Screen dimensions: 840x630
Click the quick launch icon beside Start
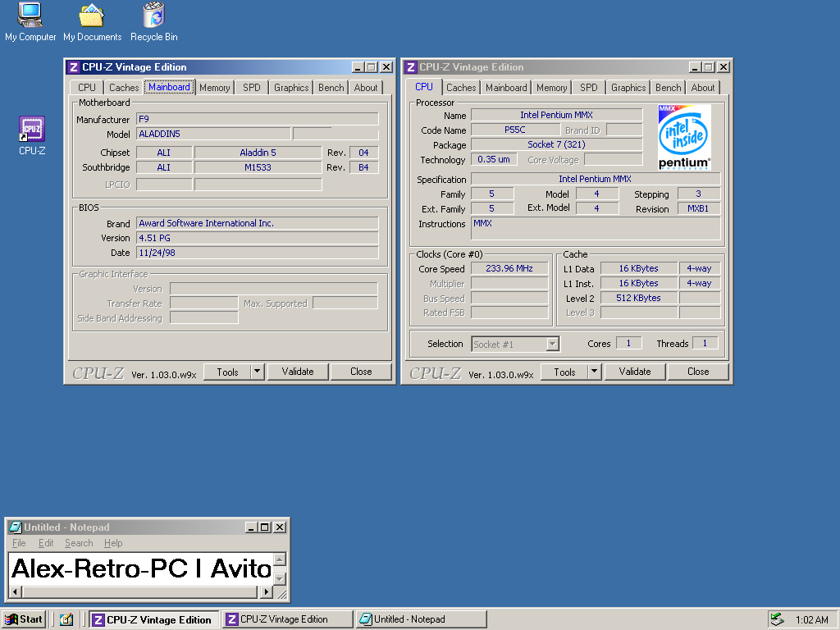(67, 619)
